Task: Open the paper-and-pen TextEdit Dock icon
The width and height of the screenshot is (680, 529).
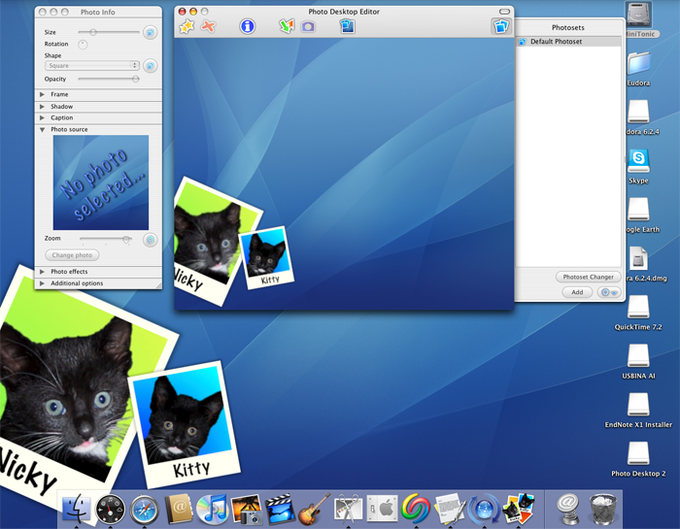Action: coord(450,508)
